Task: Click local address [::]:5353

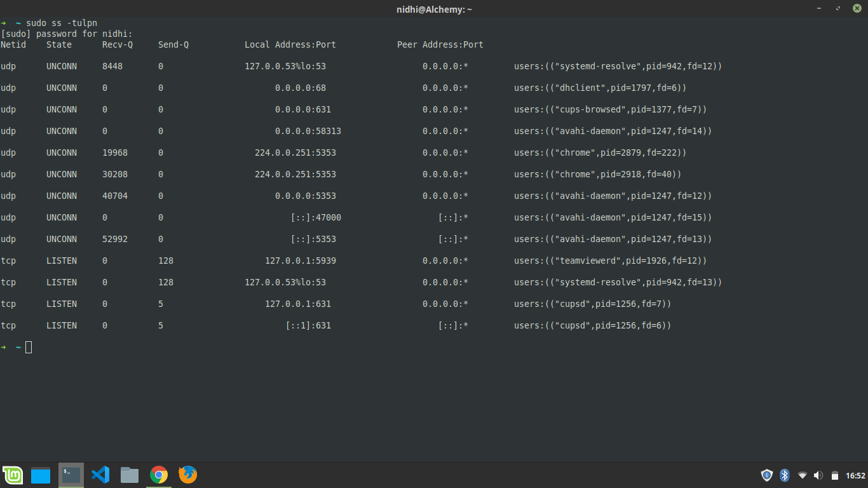Action: click(313, 239)
